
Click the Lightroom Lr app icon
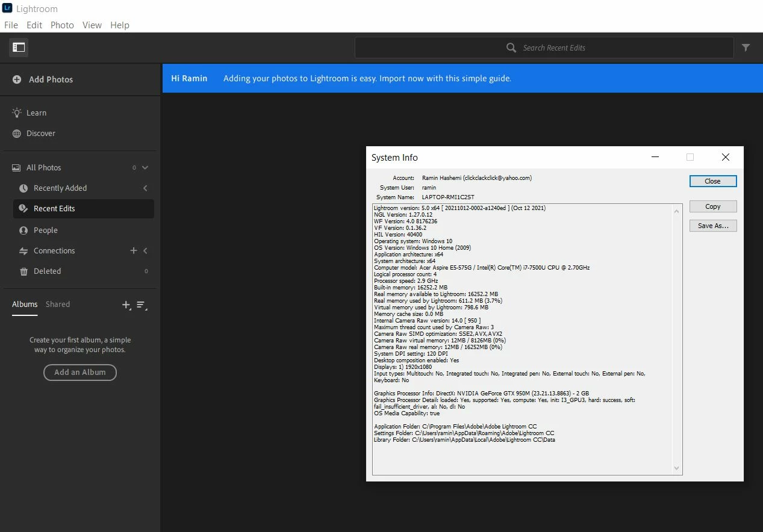tap(7, 8)
